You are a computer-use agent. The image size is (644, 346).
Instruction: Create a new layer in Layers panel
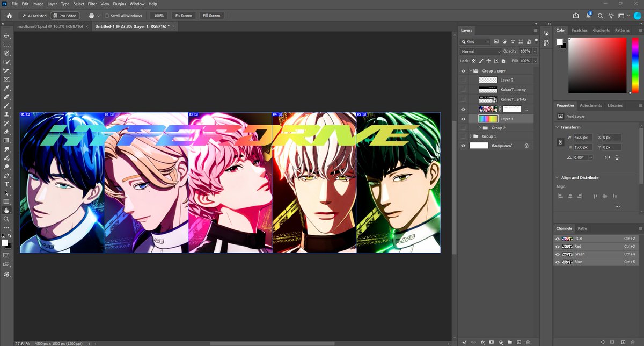pos(518,342)
